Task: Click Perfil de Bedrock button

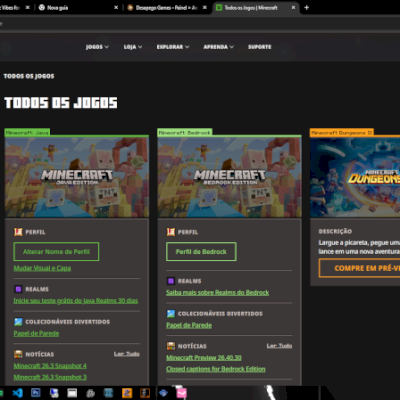Action: [201, 252]
